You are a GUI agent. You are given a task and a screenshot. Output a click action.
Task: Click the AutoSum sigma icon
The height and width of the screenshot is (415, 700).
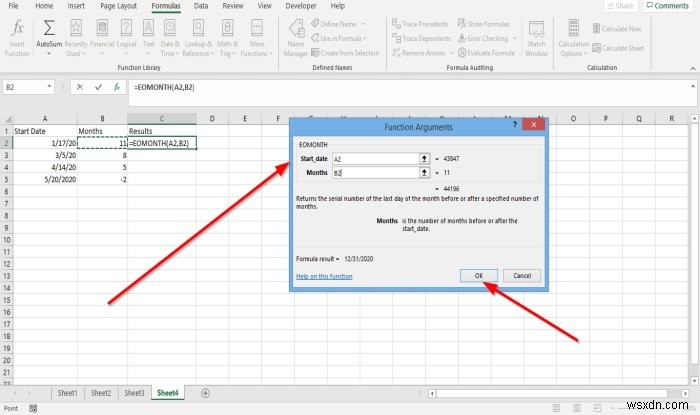pos(49,28)
